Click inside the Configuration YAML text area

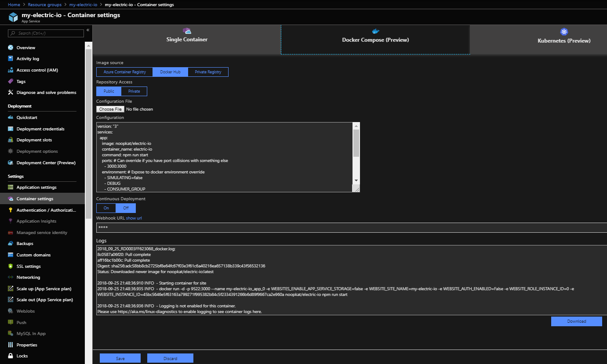(225, 157)
